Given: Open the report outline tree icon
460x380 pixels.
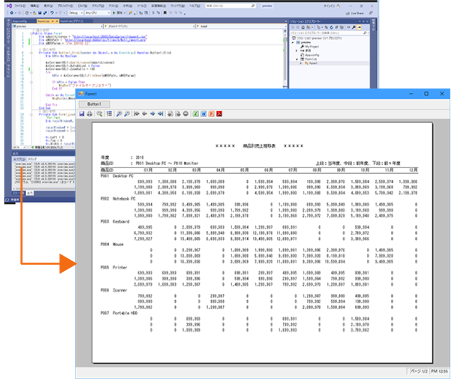Looking at the screenshot, I should 109,114.
